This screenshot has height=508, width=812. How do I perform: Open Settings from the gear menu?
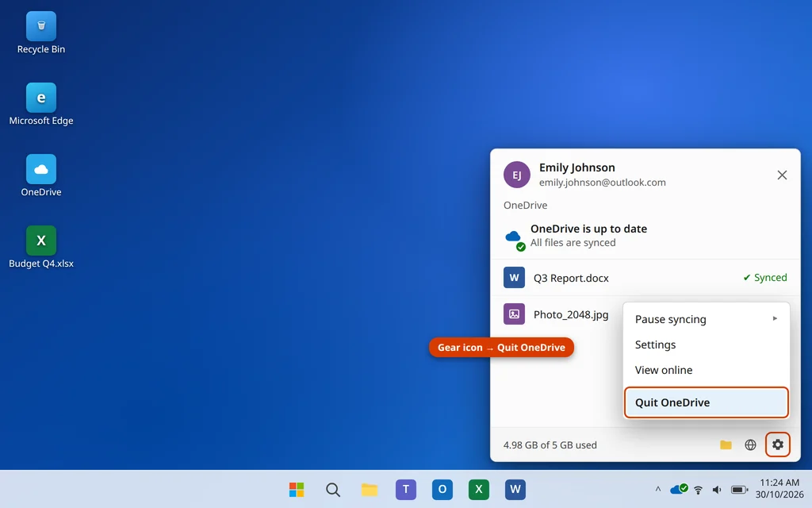coord(707,344)
